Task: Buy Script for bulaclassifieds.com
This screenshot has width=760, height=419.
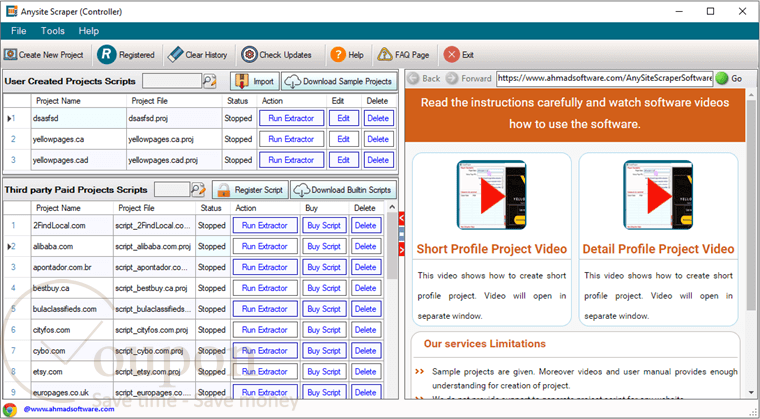Action: tap(324, 309)
